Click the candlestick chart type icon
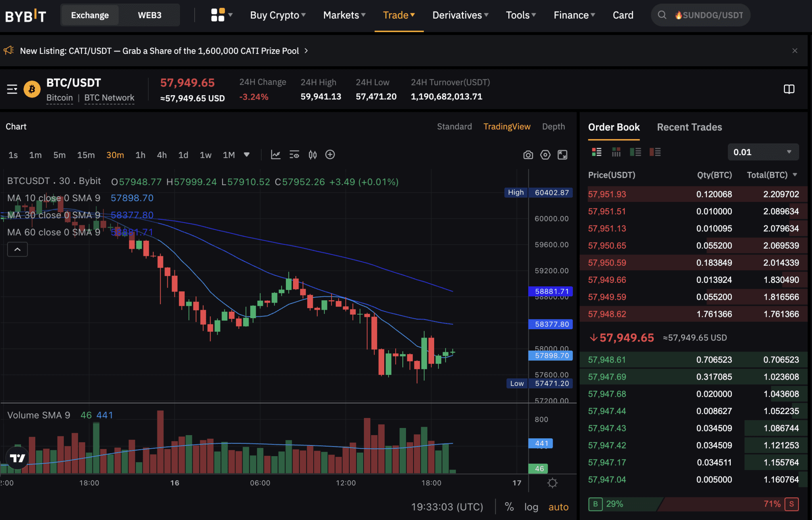This screenshot has height=520, width=812. pyautogui.click(x=312, y=155)
